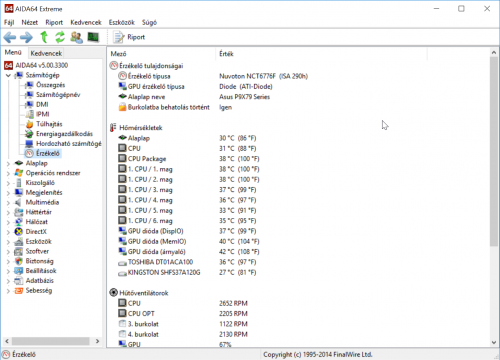Expand the Operációs rendszer node
500x360 pixels.
click(8, 173)
